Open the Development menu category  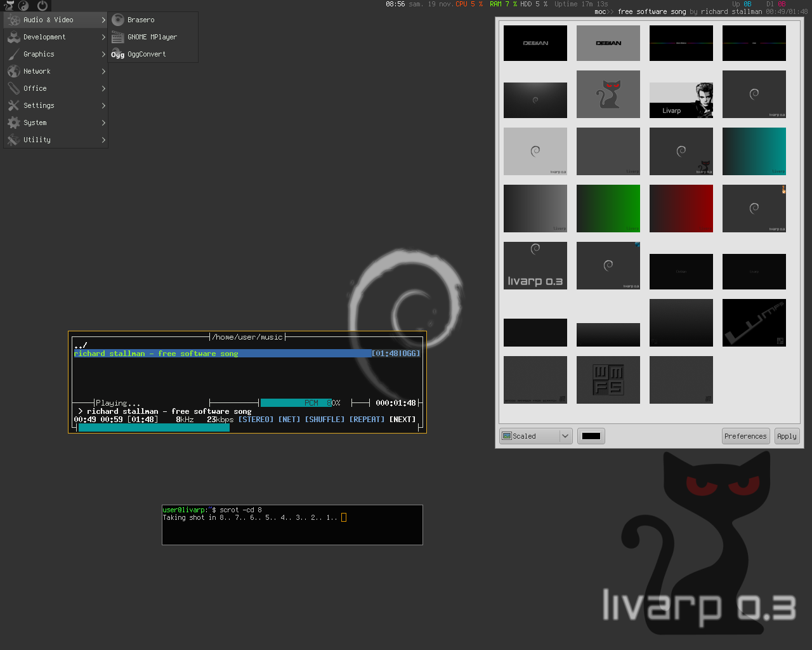click(56, 37)
